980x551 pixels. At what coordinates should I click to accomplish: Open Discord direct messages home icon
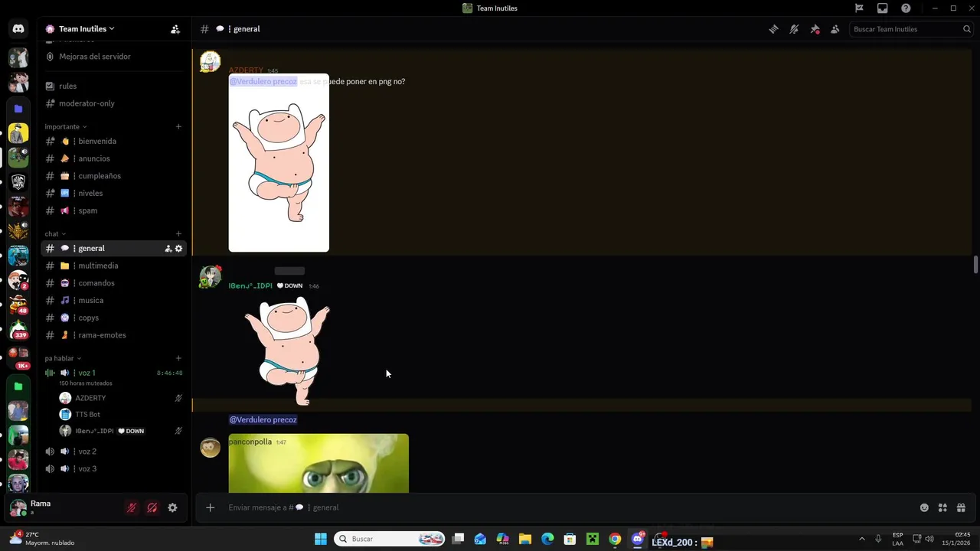[18, 29]
